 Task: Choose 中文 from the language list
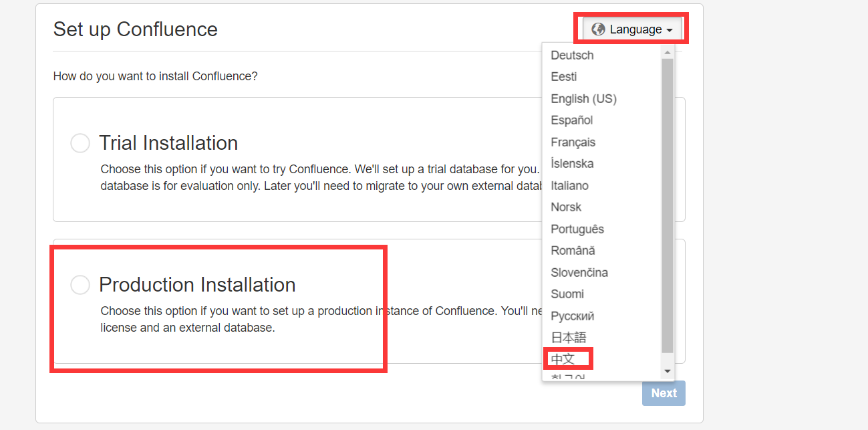click(563, 359)
